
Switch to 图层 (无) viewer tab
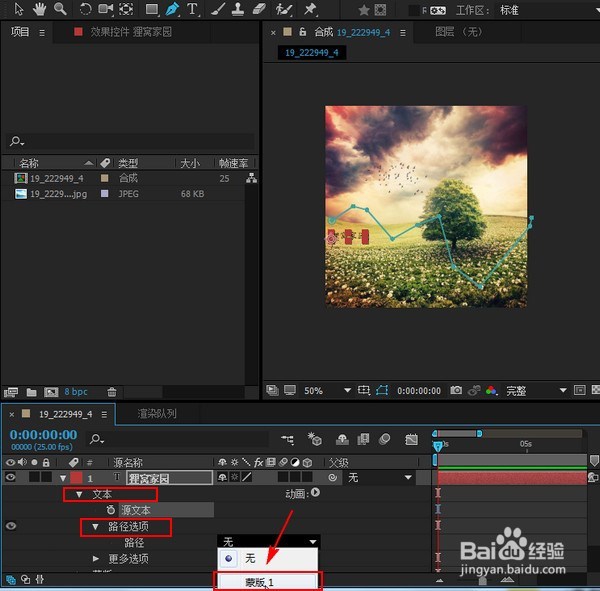459,32
